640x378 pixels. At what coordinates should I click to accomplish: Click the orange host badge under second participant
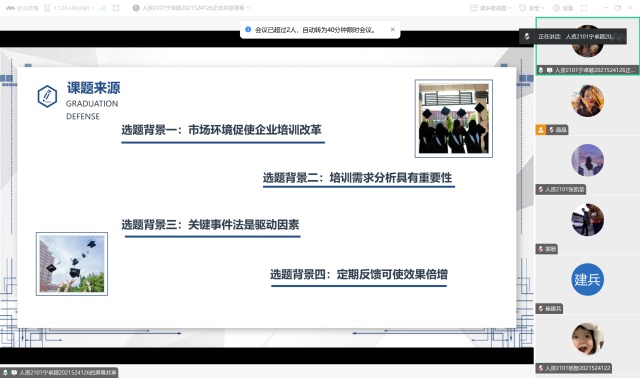540,130
